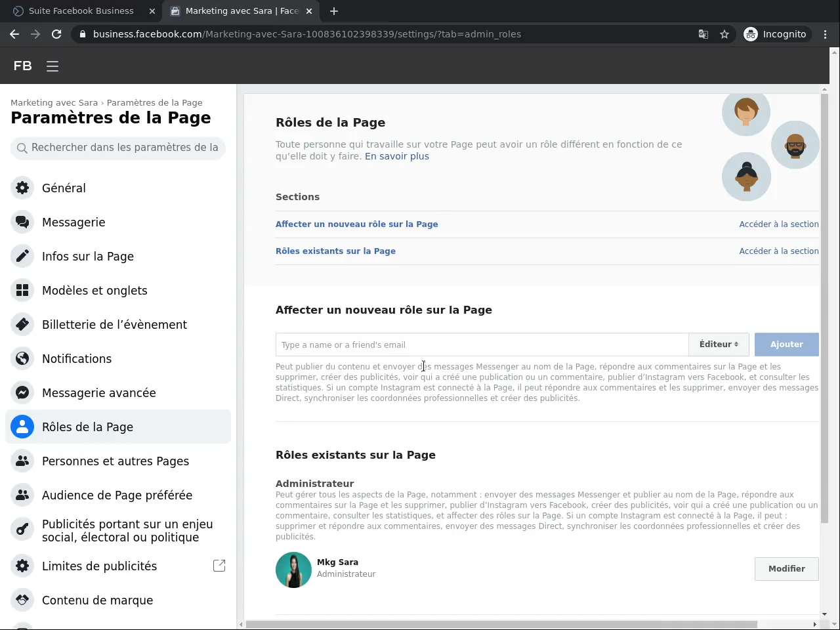The width and height of the screenshot is (840, 630).
Task: Click the translate page icon in address bar
Action: click(x=703, y=34)
